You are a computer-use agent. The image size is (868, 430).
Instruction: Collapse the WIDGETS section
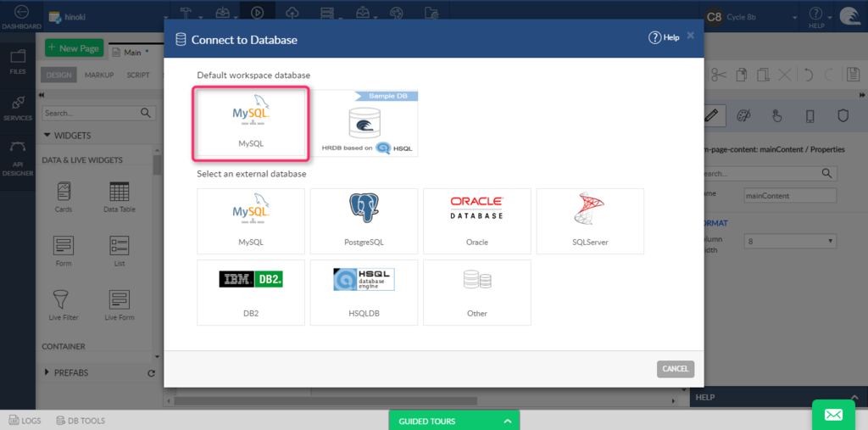(67, 135)
